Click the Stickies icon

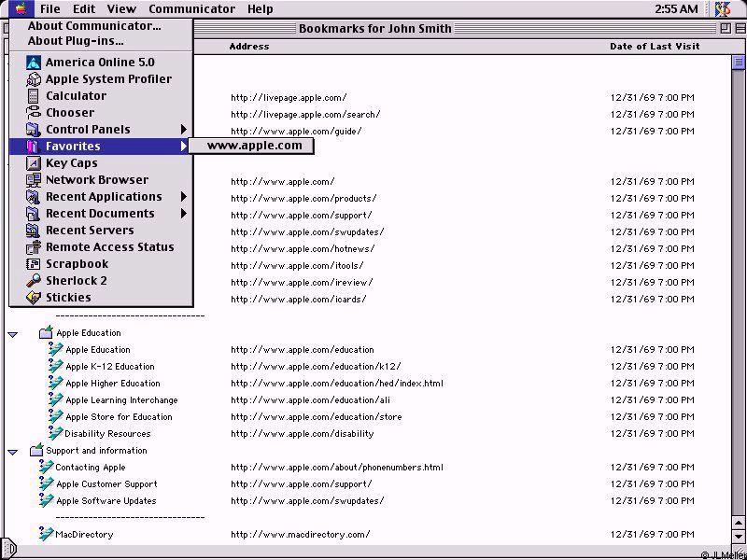pyautogui.click(x=34, y=298)
